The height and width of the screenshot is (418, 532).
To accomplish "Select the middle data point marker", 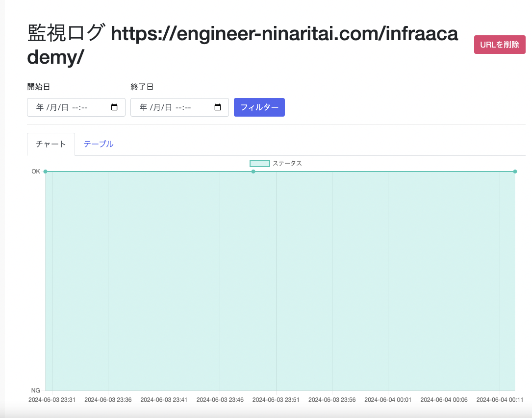I will tap(253, 172).
